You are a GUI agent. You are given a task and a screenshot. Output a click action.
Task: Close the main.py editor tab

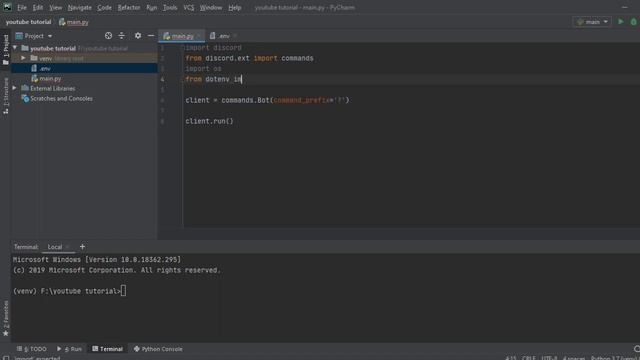click(198, 36)
